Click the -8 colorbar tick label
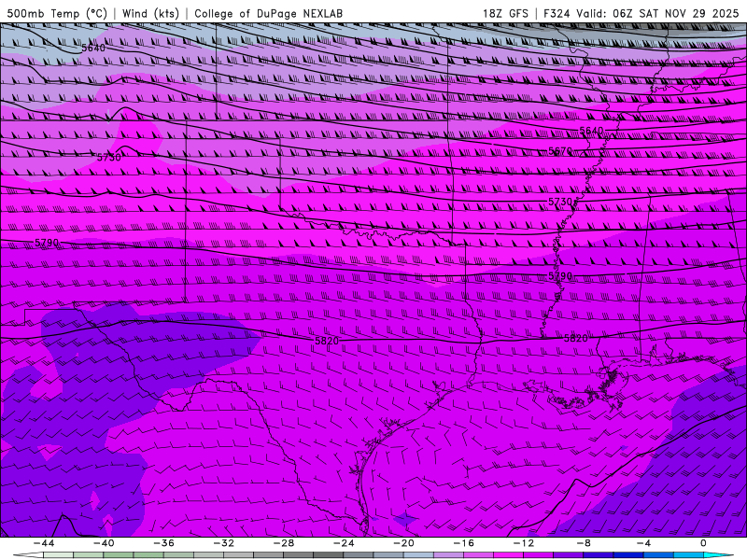 pyautogui.click(x=585, y=543)
